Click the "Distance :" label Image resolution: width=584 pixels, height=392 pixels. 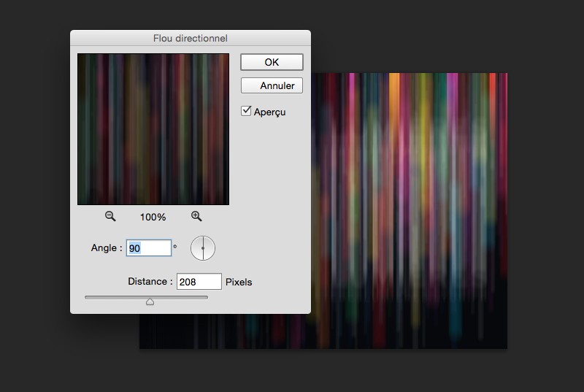(x=150, y=282)
